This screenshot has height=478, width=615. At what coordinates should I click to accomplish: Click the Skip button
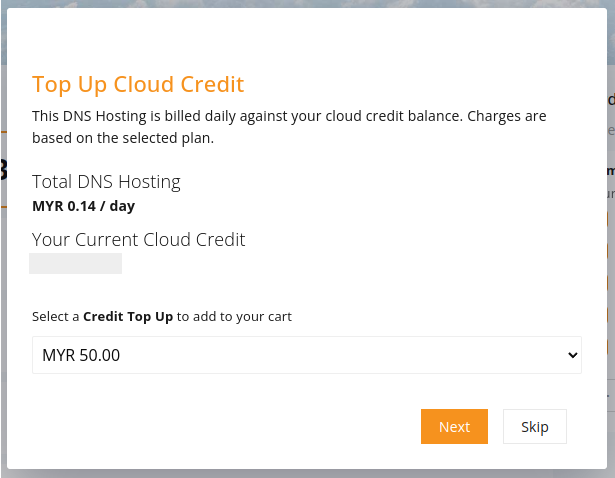coord(535,427)
